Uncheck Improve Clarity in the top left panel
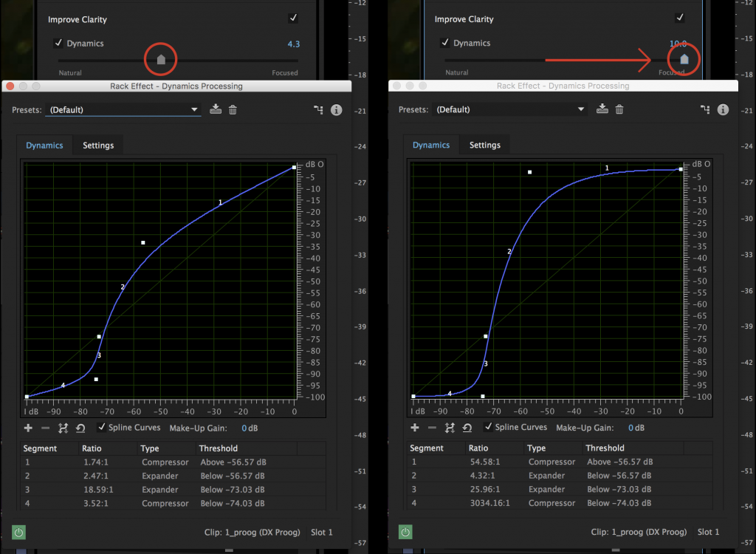756x554 pixels. click(x=293, y=17)
